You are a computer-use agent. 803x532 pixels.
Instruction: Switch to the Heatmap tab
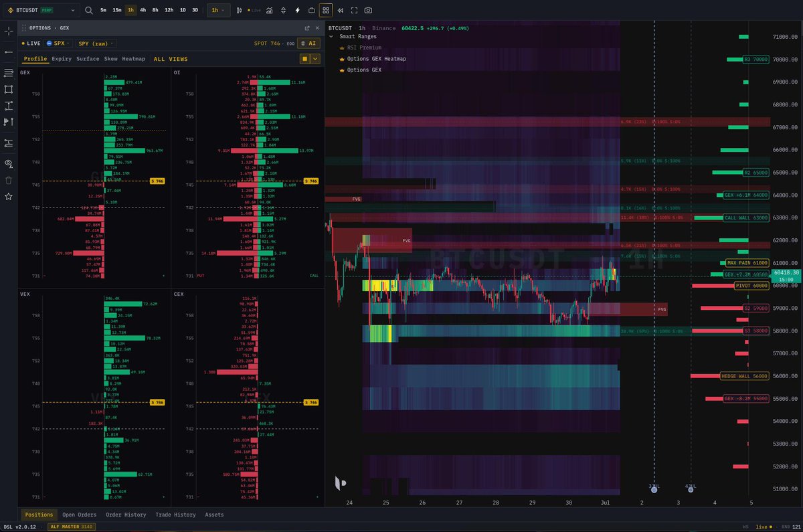[x=133, y=59]
